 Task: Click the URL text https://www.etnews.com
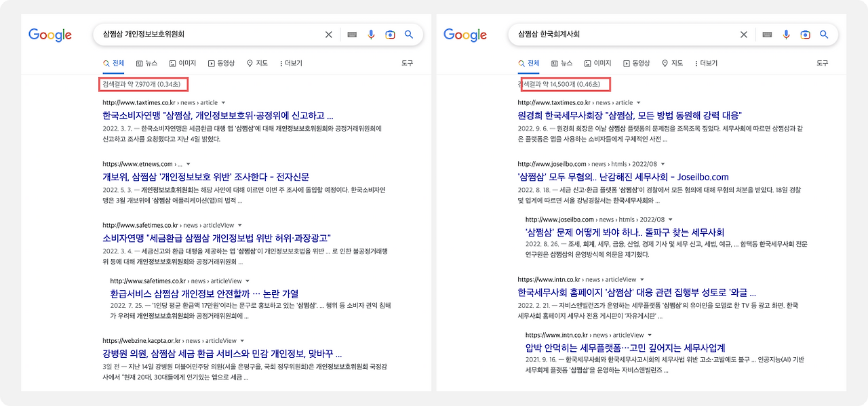pos(138,164)
